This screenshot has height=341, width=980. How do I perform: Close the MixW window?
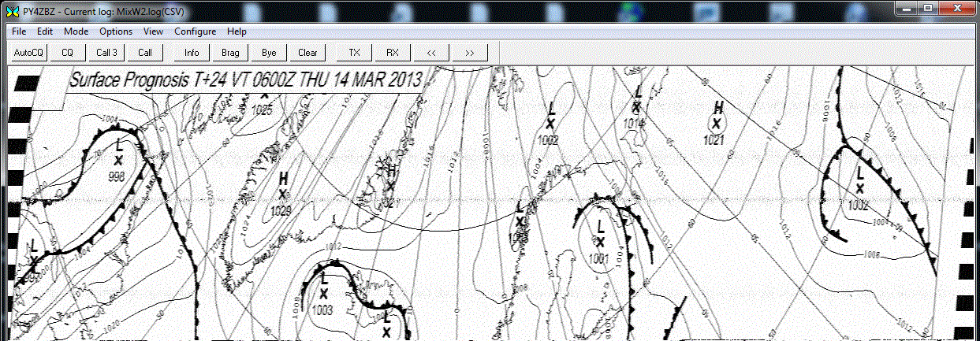point(957,8)
